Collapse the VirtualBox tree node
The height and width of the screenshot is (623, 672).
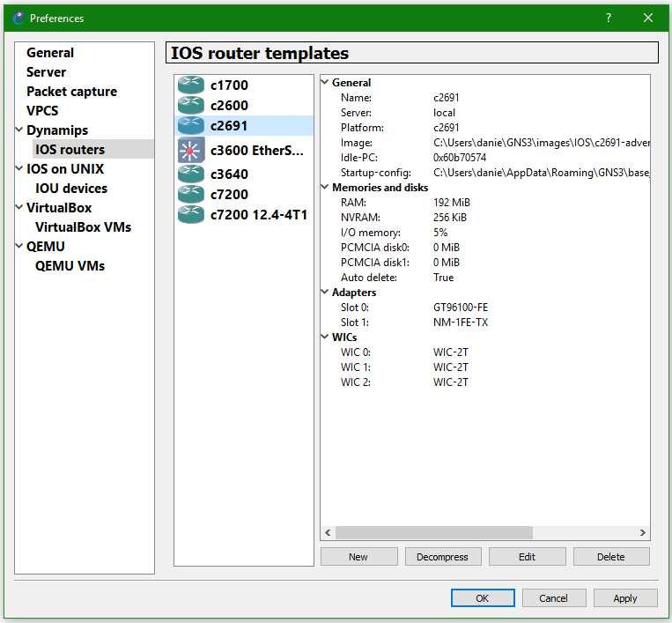(x=19, y=207)
